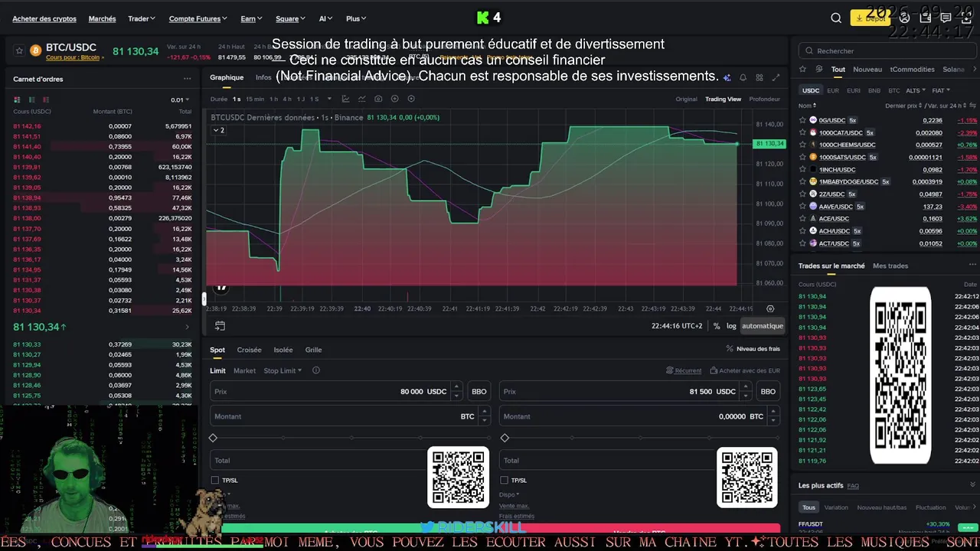The width and height of the screenshot is (980, 551).
Task: Open the chart indicators icon
Action: (361, 99)
